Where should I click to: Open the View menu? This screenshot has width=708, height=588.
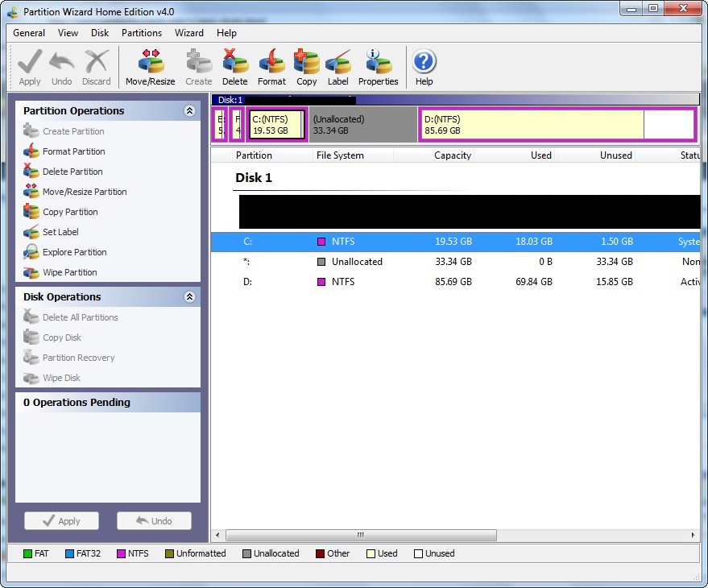tap(68, 33)
